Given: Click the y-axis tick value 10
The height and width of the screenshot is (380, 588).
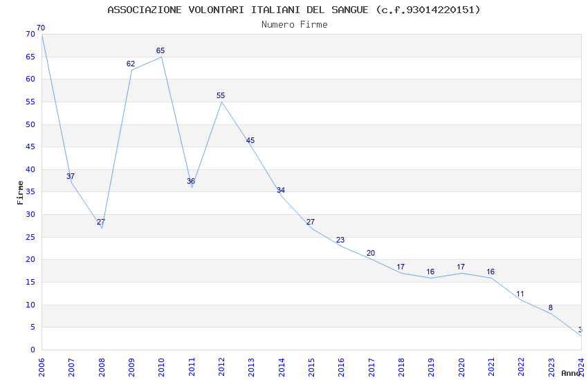Looking at the screenshot, I should (x=30, y=305).
